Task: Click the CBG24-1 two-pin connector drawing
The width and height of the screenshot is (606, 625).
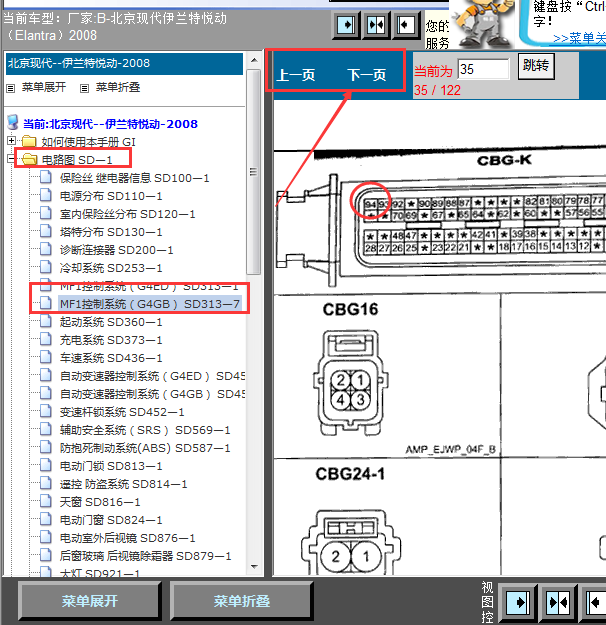Action: [x=351, y=542]
